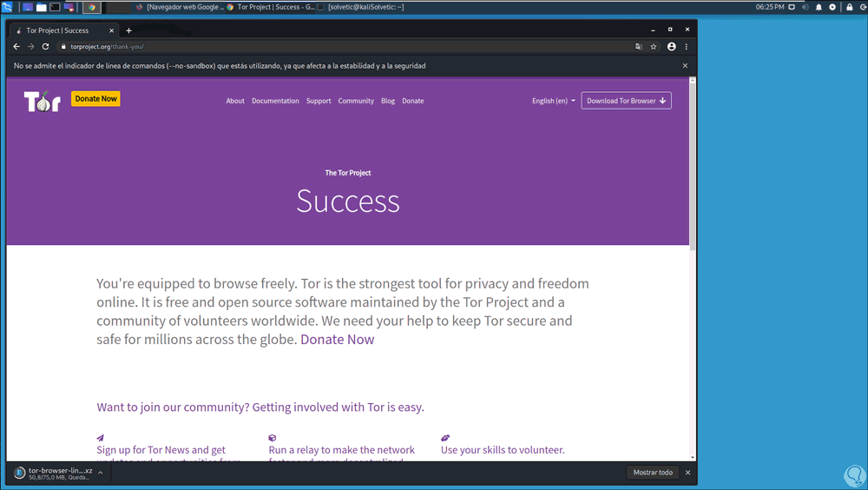Dismiss the --no-sandbox warning bar

(686, 65)
